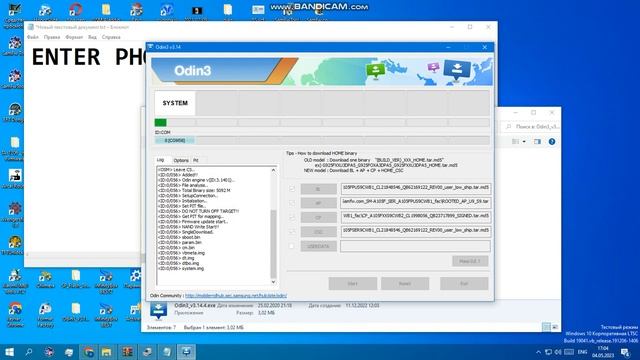Click the AP file path field
This screenshot has width=640, height=360.
[x=416, y=203]
